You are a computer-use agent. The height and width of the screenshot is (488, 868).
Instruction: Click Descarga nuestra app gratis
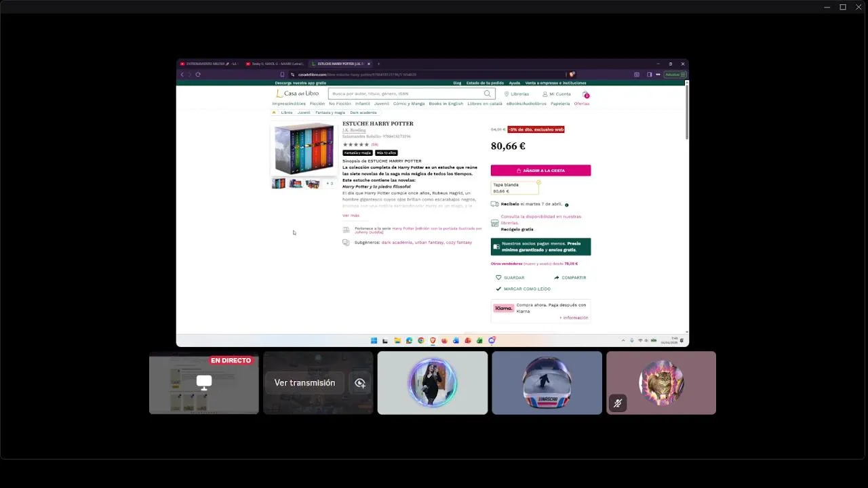300,83
